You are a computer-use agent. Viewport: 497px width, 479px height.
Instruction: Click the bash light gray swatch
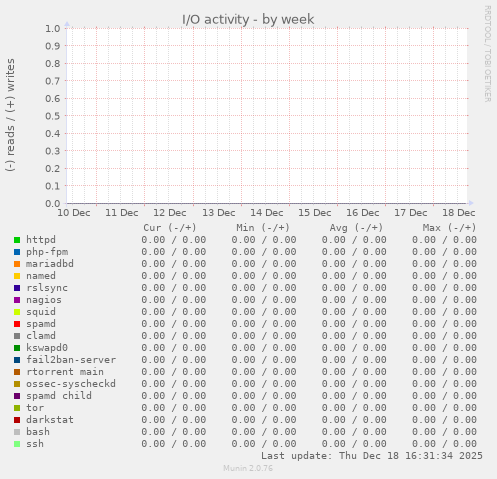[x=17, y=432]
